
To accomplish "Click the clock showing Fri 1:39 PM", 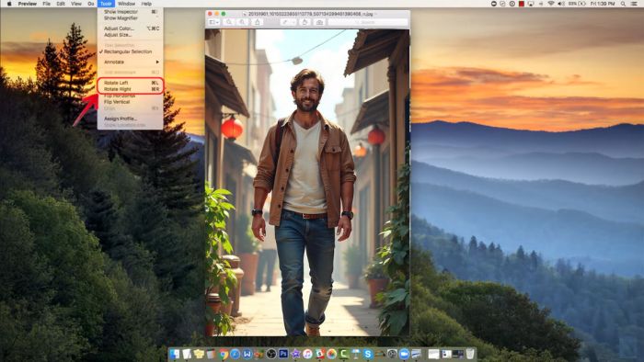I will pos(603,4).
